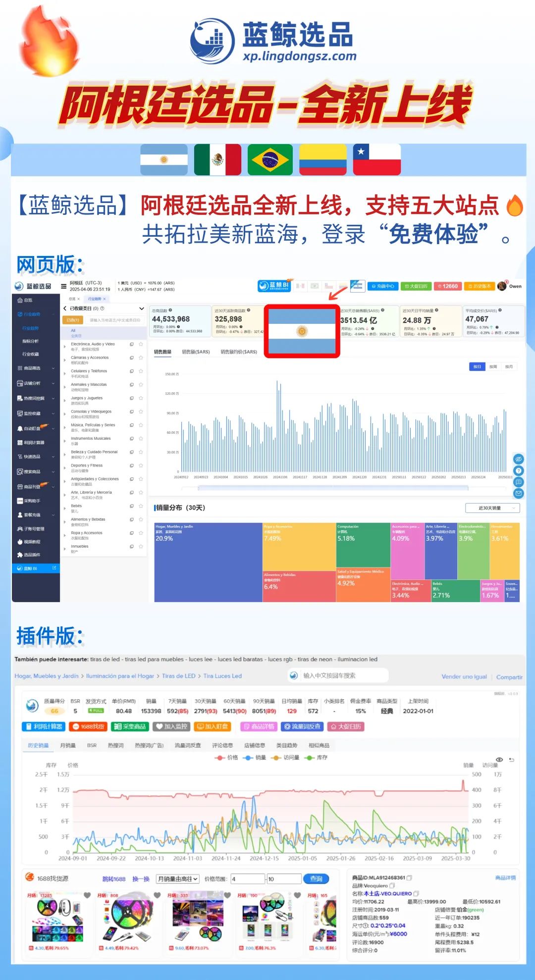Click the floating help question-mark icon
The height and width of the screenshot is (980, 535).
(x=519, y=470)
